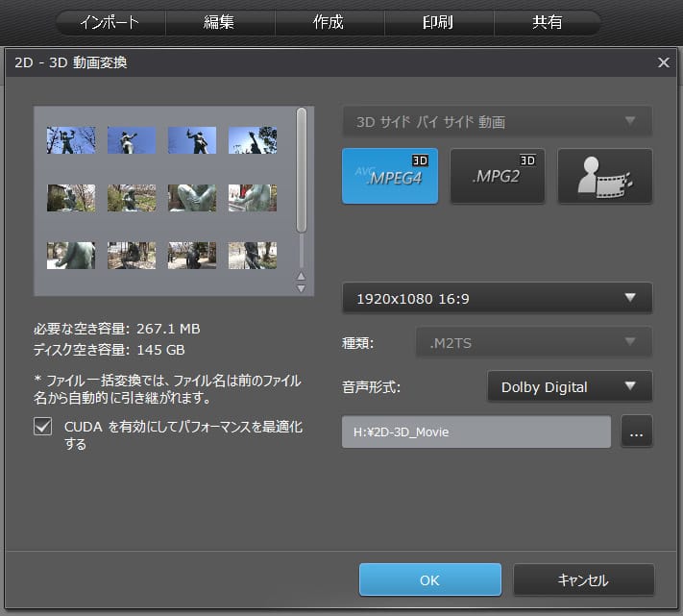Go to the 共有 tab

(548, 22)
